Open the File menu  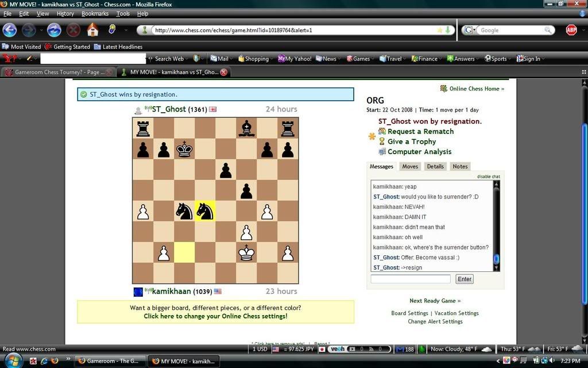point(7,14)
